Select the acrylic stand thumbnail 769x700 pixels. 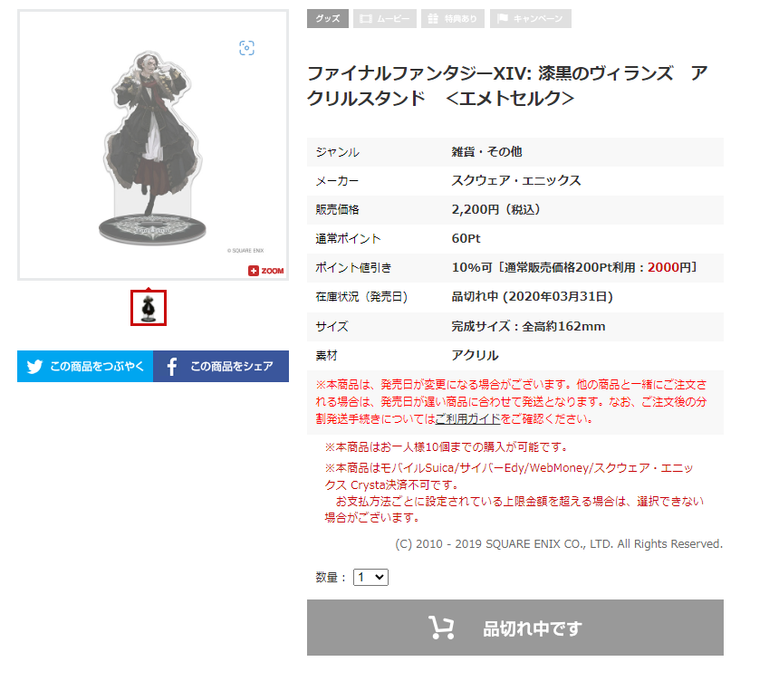(x=149, y=308)
